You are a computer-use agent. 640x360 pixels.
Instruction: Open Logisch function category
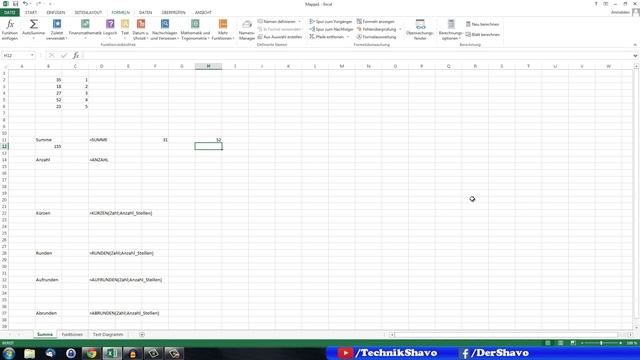pyautogui.click(x=110, y=30)
